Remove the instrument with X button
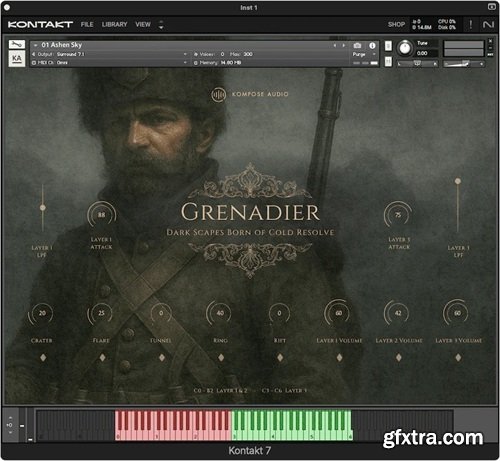Viewport: 500px width, 461px height. pos(490,41)
